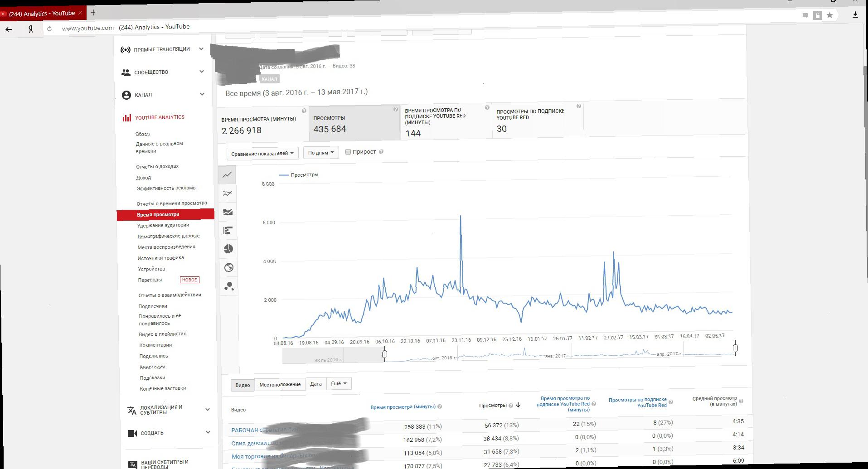Screen dimensions: 868x469
Task: Click the lock icon in address bar
Action: [817, 15]
